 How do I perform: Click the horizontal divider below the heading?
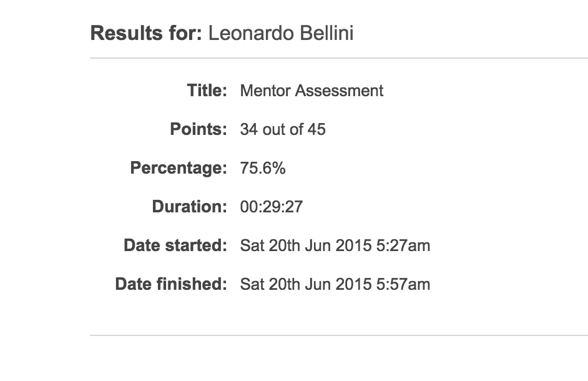339,58
